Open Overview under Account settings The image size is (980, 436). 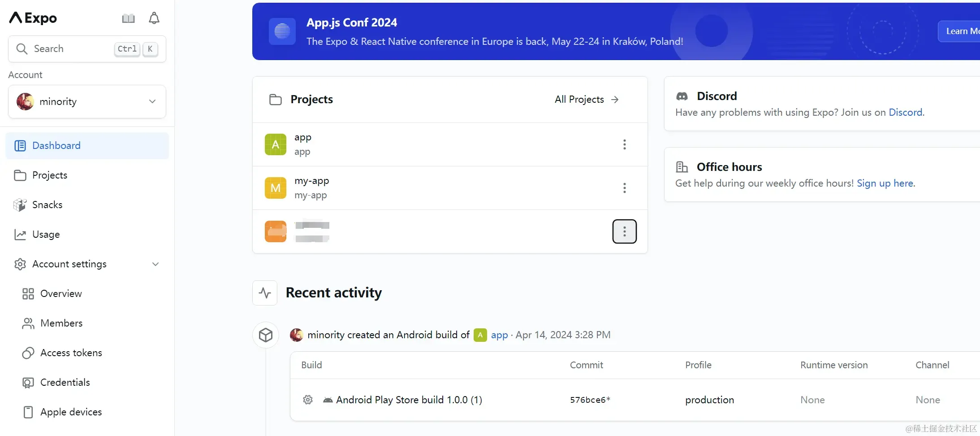pyautogui.click(x=87, y=294)
